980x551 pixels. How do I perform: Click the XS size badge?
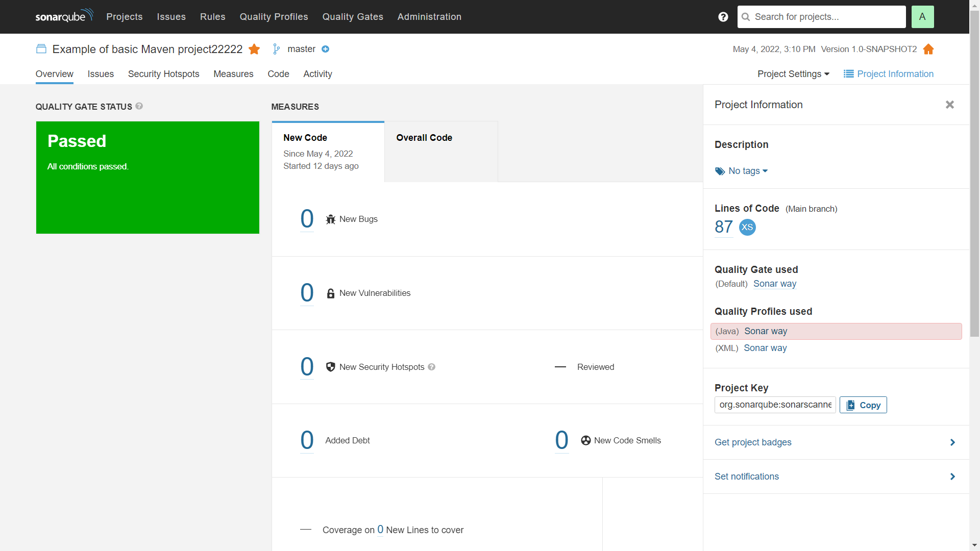click(x=747, y=227)
